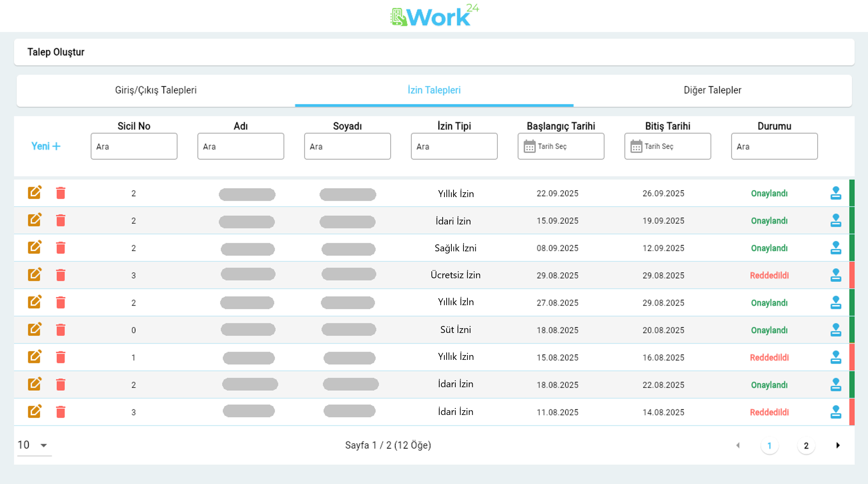
Task: Click the Yeni + button
Action: (x=46, y=146)
